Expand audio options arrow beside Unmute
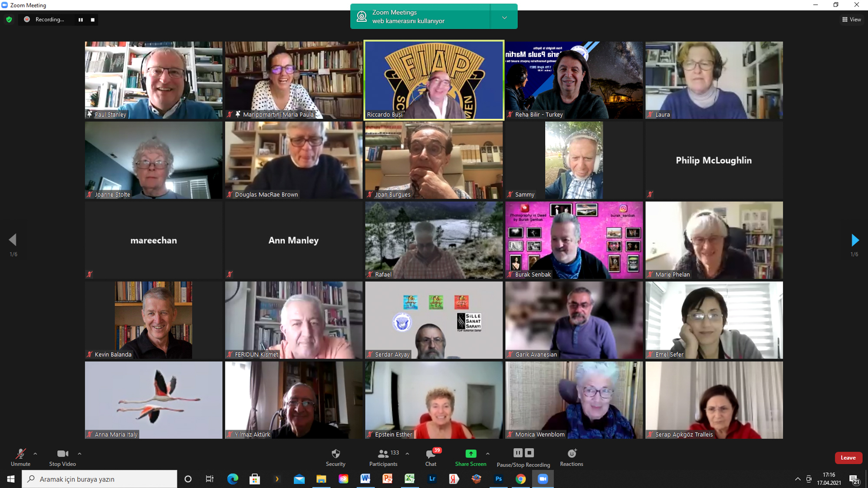 coord(35,454)
